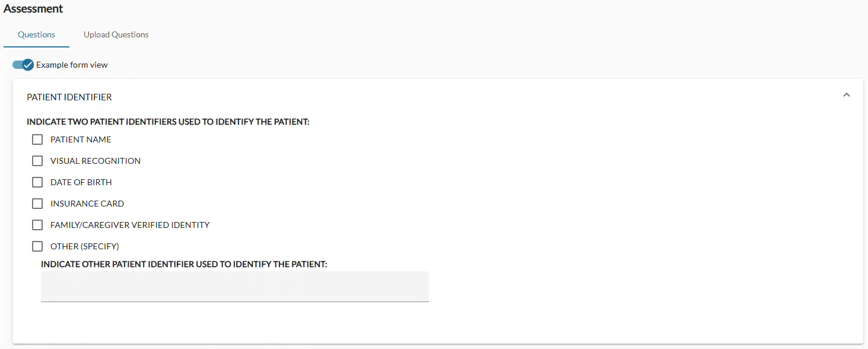Enable FAMILY/CAREGIVER VERIFIED IDENTITY checkbox
Image resolution: width=868 pixels, height=349 pixels.
coord(37,225)
